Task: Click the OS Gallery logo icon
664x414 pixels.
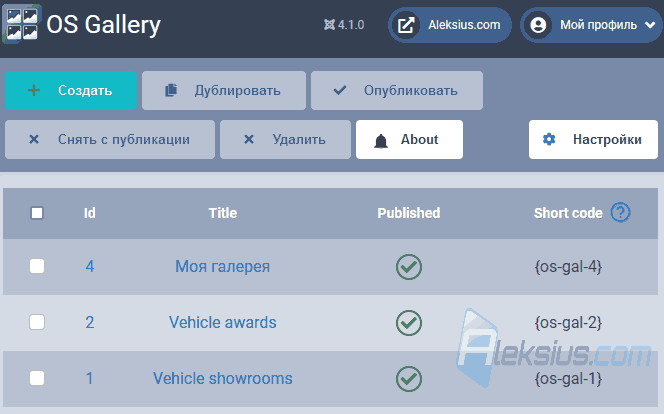Action: [x=21, y=24]
